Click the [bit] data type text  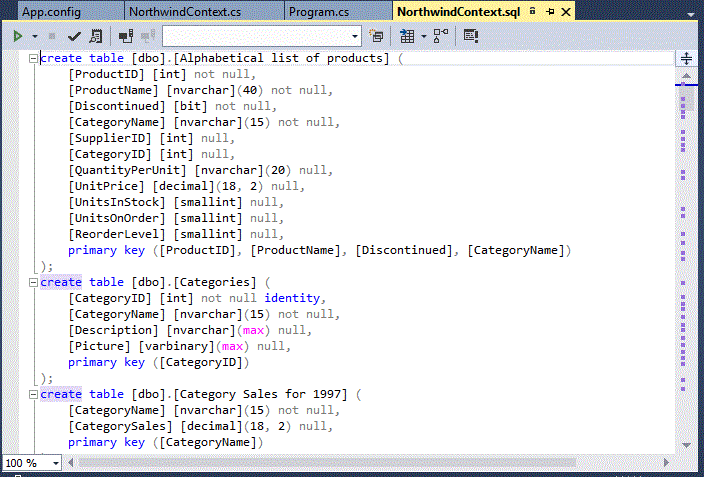(x=190, y=106)
